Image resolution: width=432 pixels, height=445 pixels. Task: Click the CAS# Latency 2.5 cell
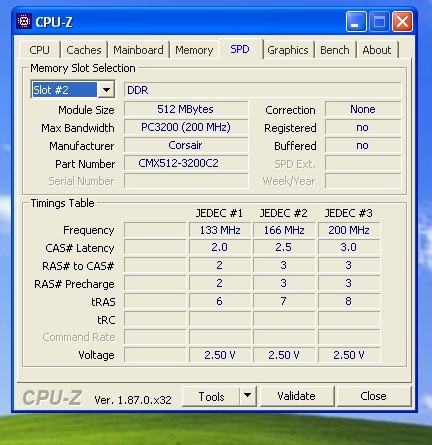coord(284,247)
